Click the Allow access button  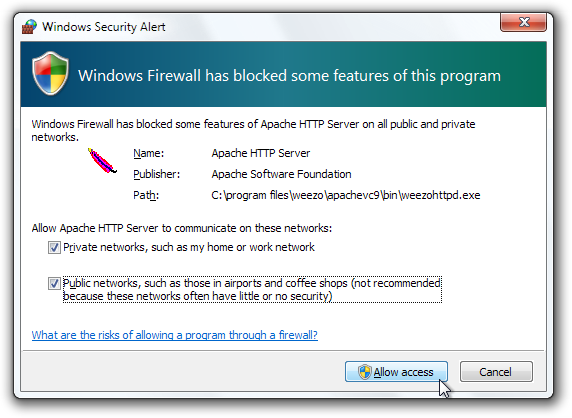coord(396,372)
